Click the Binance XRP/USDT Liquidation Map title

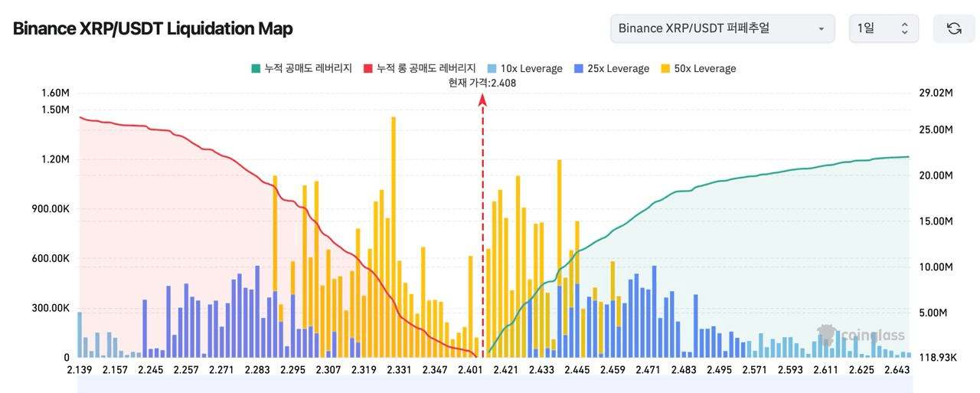coord(153,29)
